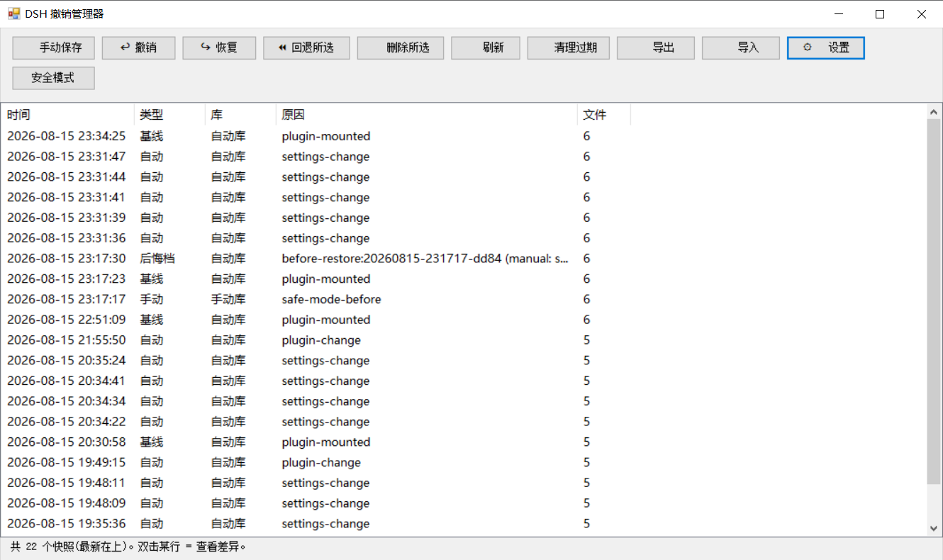Click the 手动保存 button

coord(53,47)
